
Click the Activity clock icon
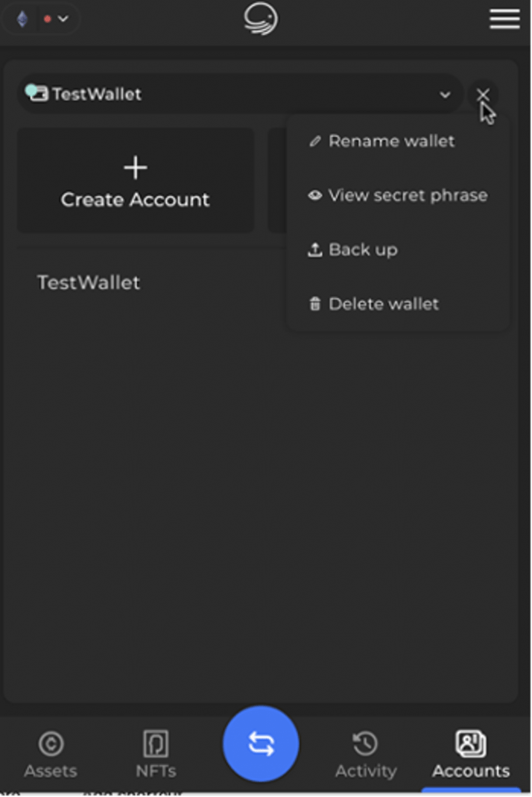point(365,743)
